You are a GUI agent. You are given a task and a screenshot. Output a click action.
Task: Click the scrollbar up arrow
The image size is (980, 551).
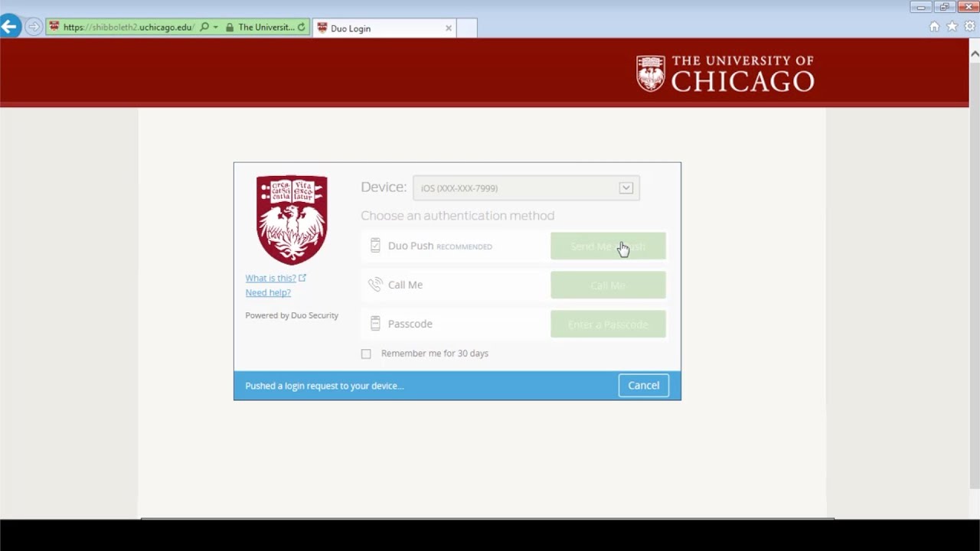[x=974, y=54]
